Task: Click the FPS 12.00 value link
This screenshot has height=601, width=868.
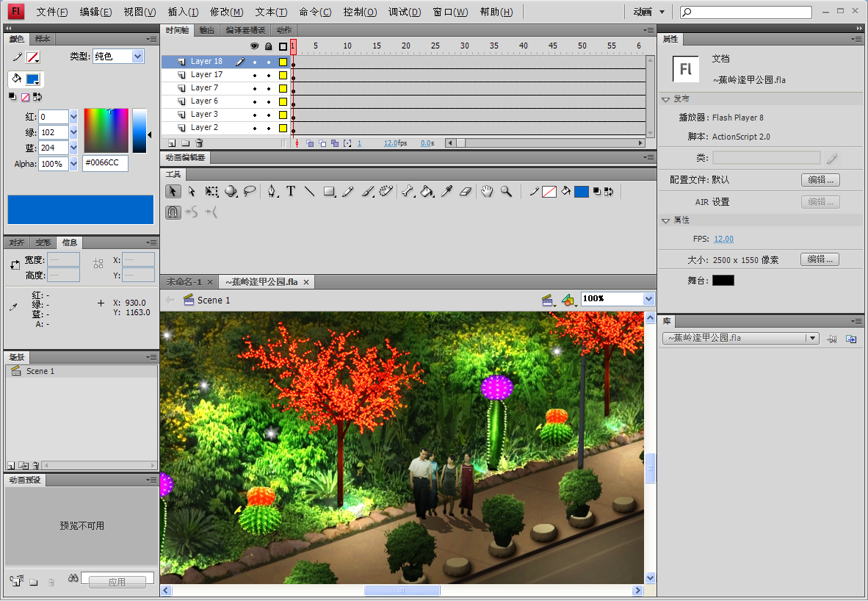Action: click(723, 239)
